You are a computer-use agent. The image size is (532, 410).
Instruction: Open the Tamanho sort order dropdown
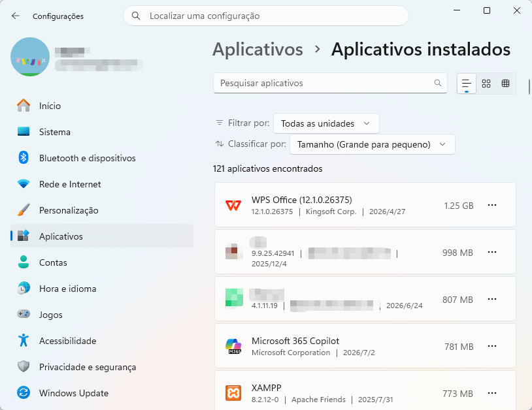click(372, 144)
